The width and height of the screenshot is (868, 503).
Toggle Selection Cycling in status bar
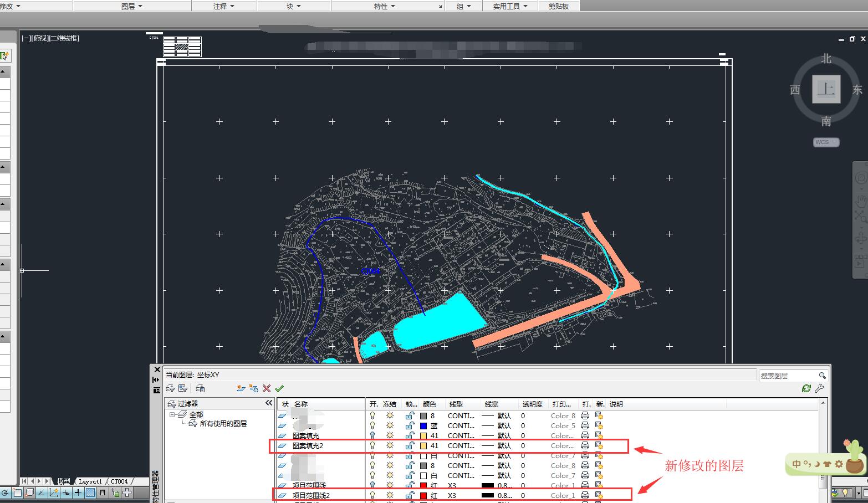[x=115, y=493]
